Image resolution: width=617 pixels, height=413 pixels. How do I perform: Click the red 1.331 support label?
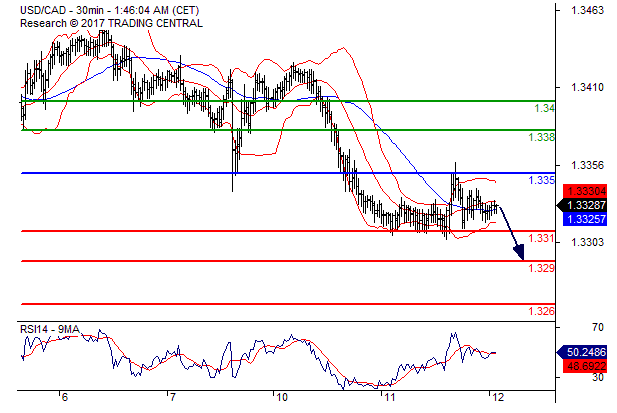point(541,238)
